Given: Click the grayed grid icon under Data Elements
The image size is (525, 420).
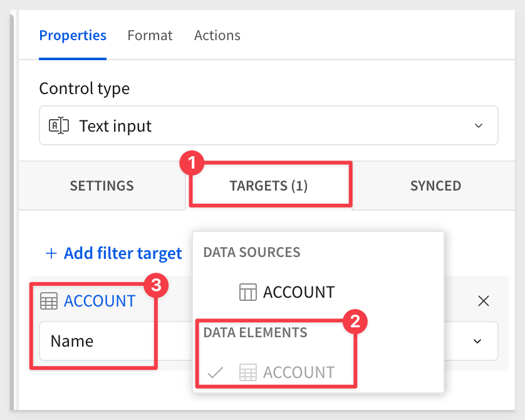Looking at the screenshot, I should pyautogui.click(x=248, y=372).
